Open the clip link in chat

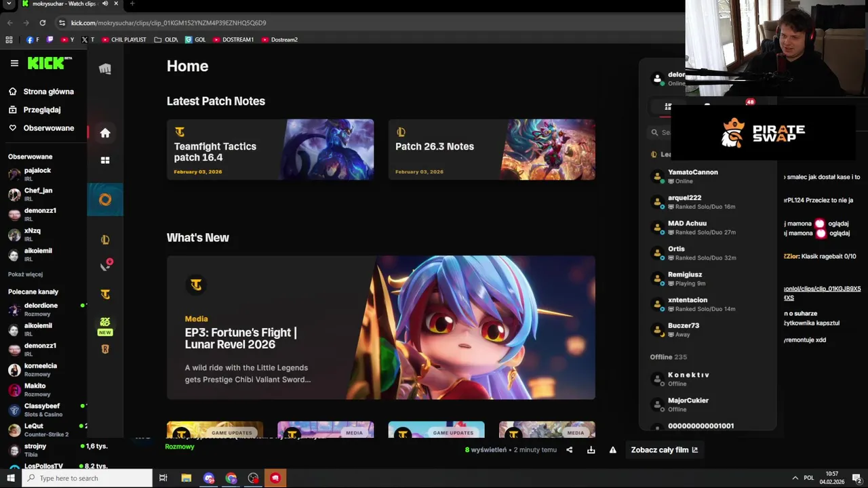(823, 293)
